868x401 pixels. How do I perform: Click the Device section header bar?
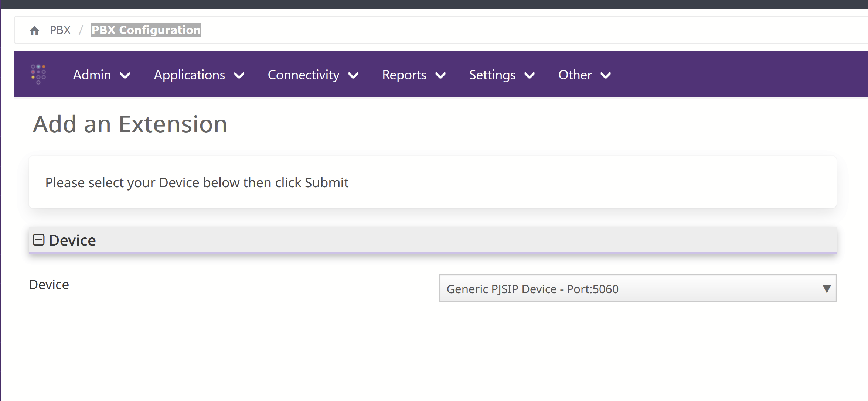coord(433,240)
